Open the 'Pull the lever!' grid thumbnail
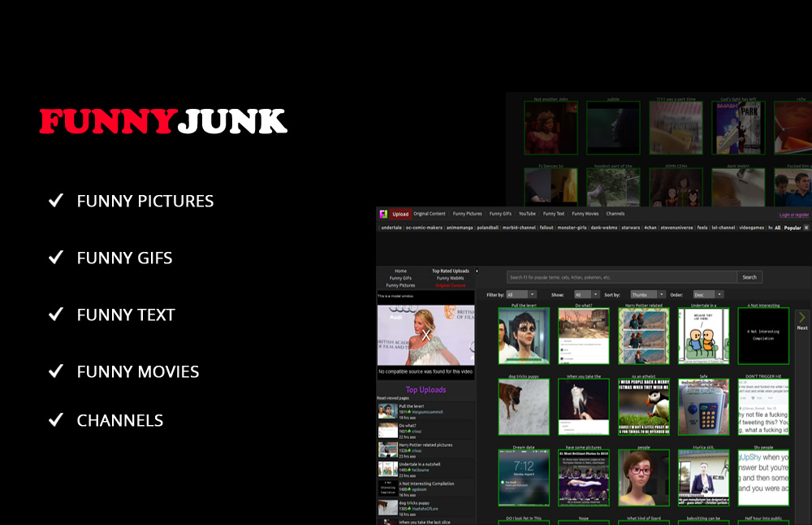The height and width of the screenshot is (525, 812). coord(524,336)
